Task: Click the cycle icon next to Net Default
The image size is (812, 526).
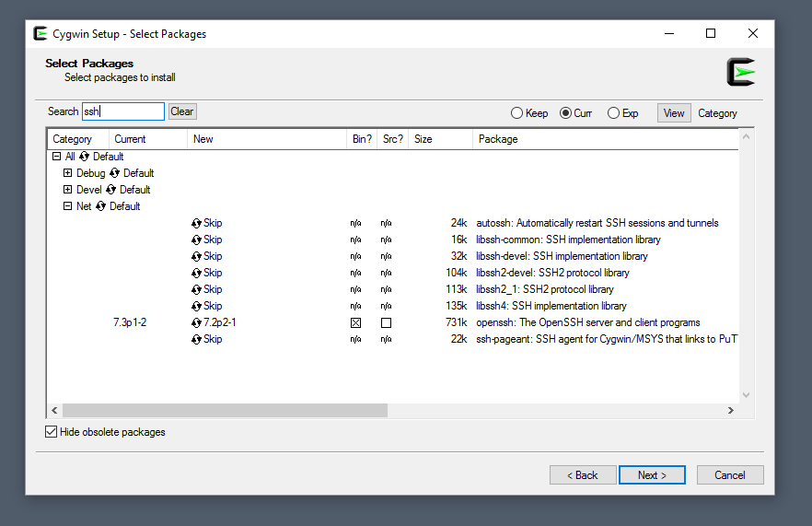Action: click(x=100, y=206)
